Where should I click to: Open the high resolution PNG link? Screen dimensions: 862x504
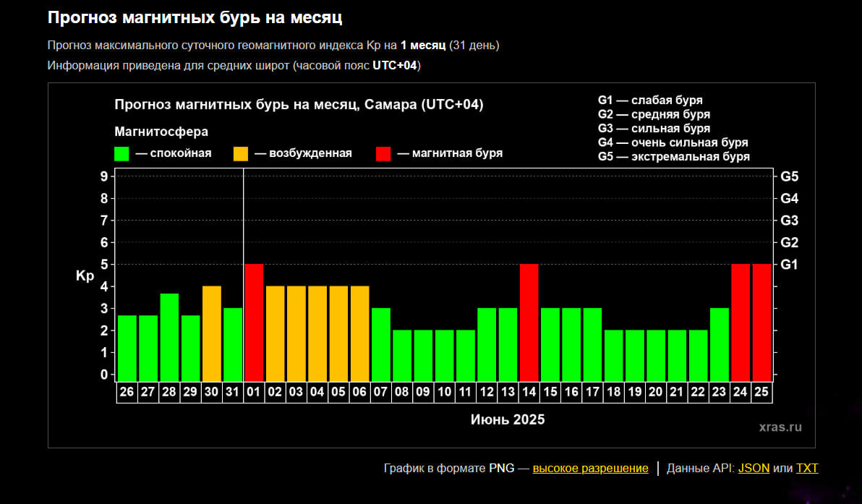point(590,469)
